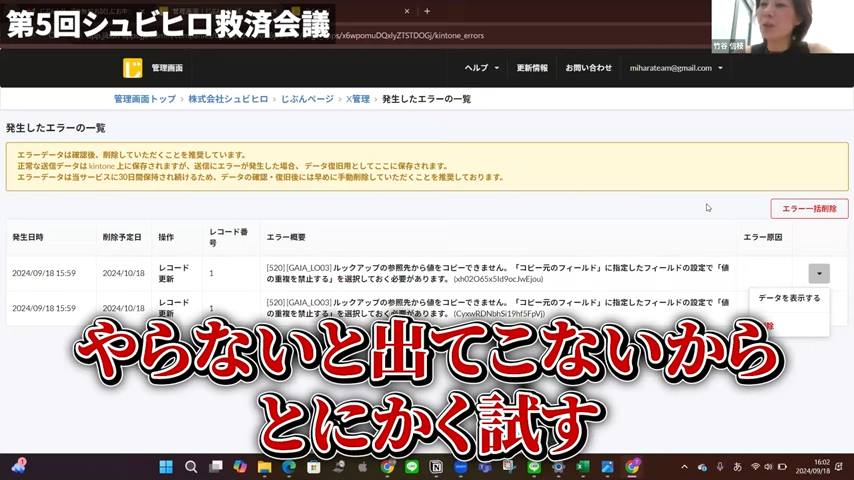
Task: Click 2024/09/18 15:59 in the CyxwRDNbhSi19hf5FpVj row
Action: pyautogui.click(x=44, y=308)
